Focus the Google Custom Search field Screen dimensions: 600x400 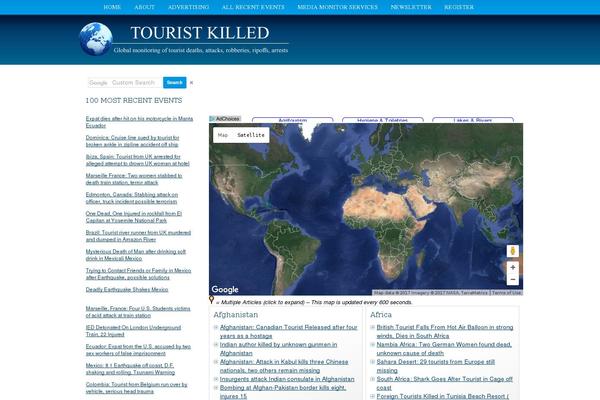point(125,82)
